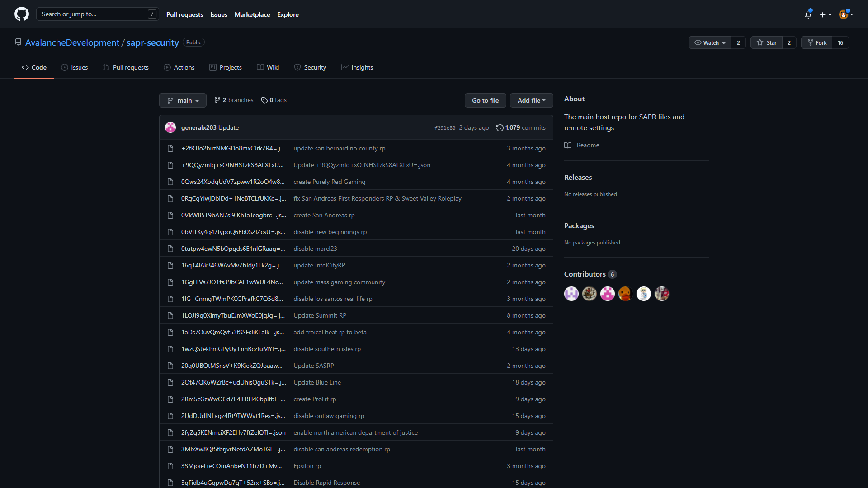
Task: Click file icon beside 0RgCgYlwjDbiDd+1NeBTCLfUKKc
Action: coord(170,198)
